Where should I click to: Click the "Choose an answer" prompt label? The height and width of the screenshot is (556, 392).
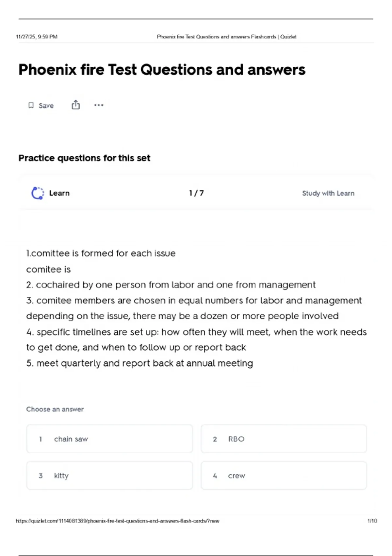coord(55,409)
